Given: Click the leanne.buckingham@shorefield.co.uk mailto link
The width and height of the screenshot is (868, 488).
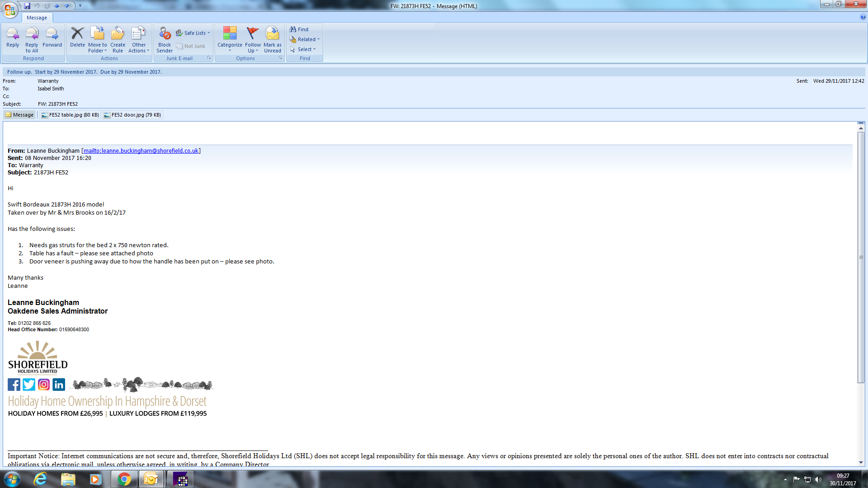Looking at the screenshot, I should pyautogui.click(x=141, y=150).
